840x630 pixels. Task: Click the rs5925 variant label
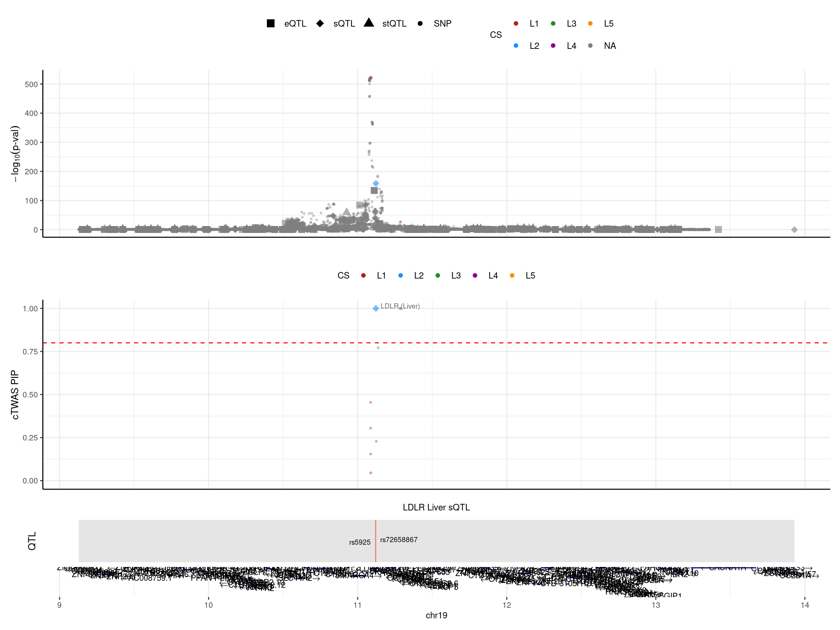359,542
